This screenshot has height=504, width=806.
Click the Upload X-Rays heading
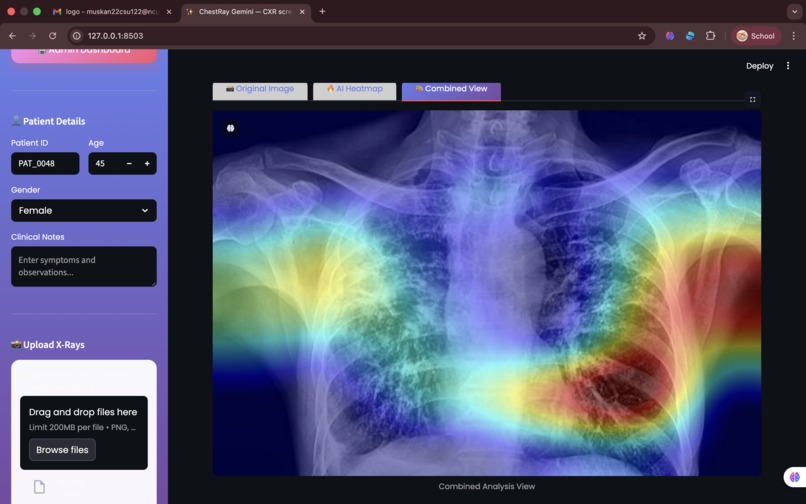(x=48, y=345)
